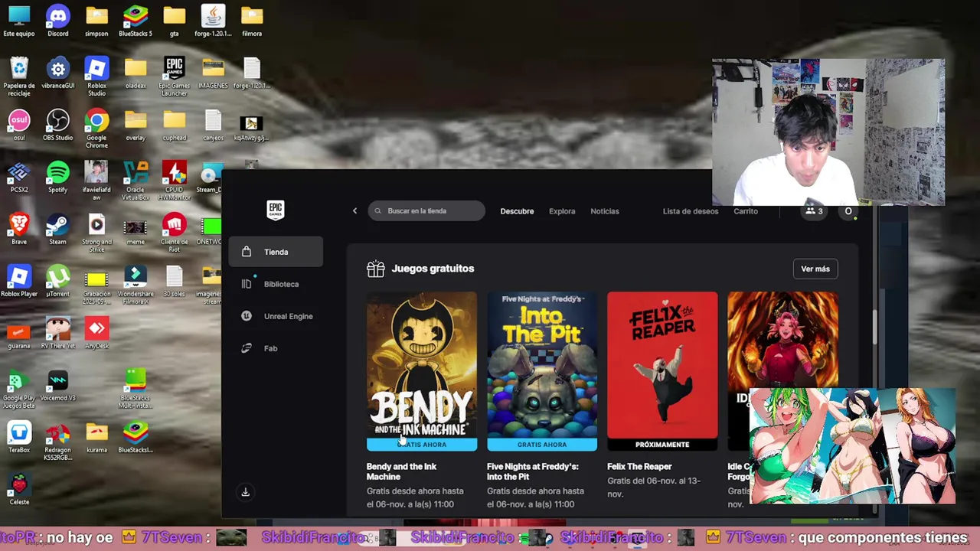Viewport: 980px width, 551px height.
Task: Launch Roblox Player from the desktop
Action: (19, 281)
